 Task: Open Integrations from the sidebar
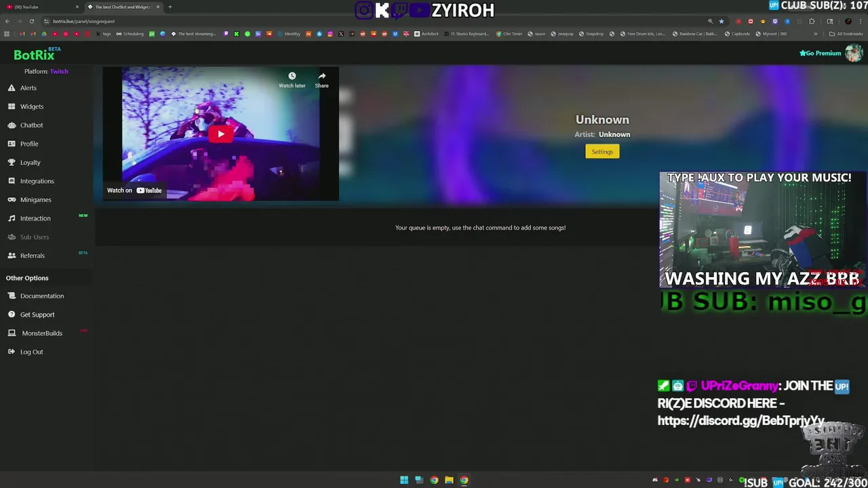(37, 181)
